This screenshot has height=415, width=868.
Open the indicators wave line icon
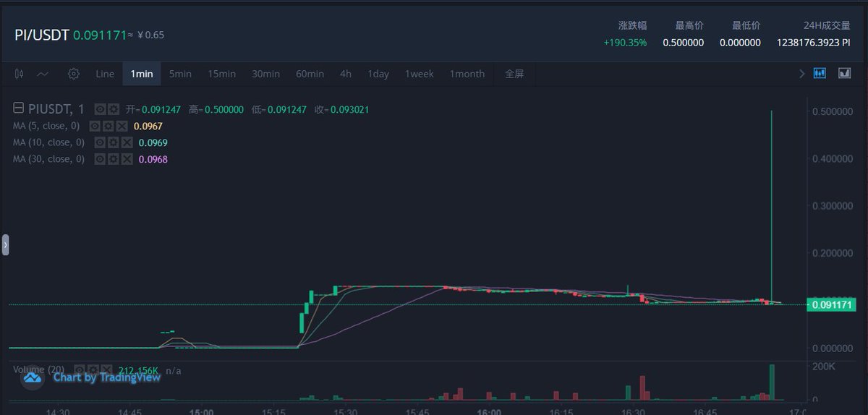coord(43,74)
